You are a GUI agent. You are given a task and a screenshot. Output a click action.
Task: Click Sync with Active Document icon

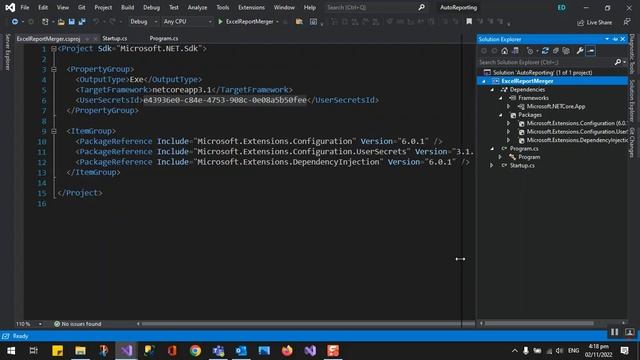click(545, 51)
